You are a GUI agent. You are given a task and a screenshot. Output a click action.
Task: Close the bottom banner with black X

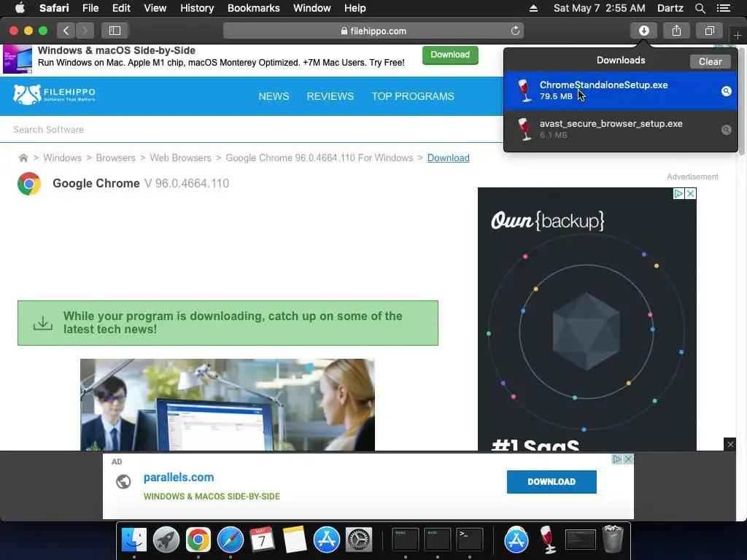point(730,444)
